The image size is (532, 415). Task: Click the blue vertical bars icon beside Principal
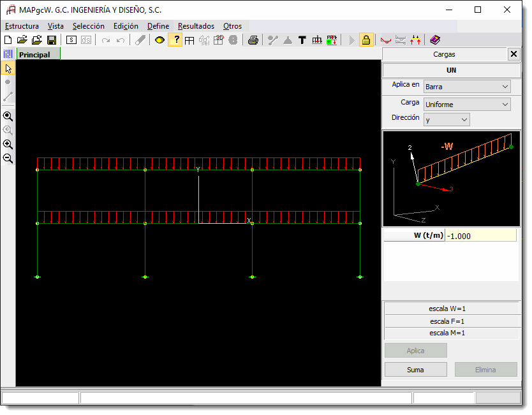coord(8,54)
